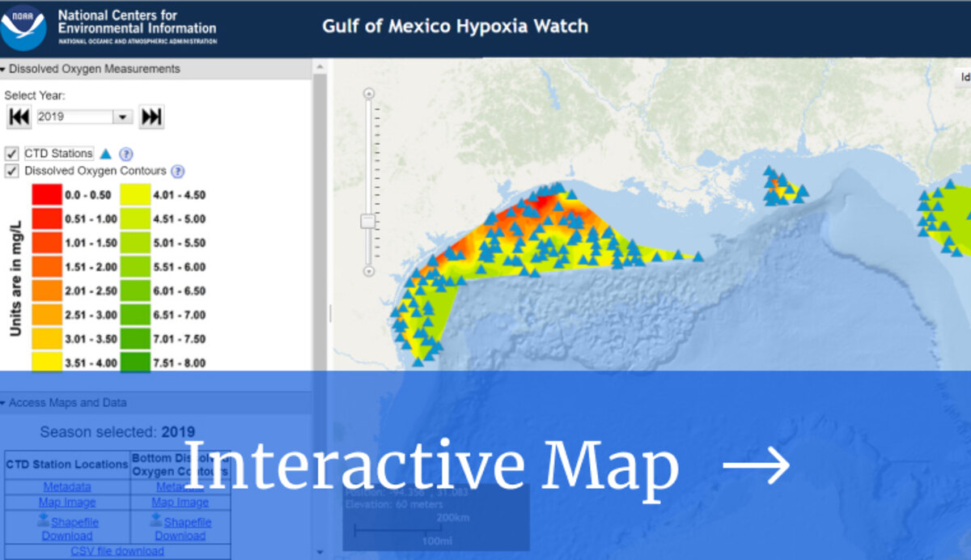Click the zoom-in button above map slider

369,94
